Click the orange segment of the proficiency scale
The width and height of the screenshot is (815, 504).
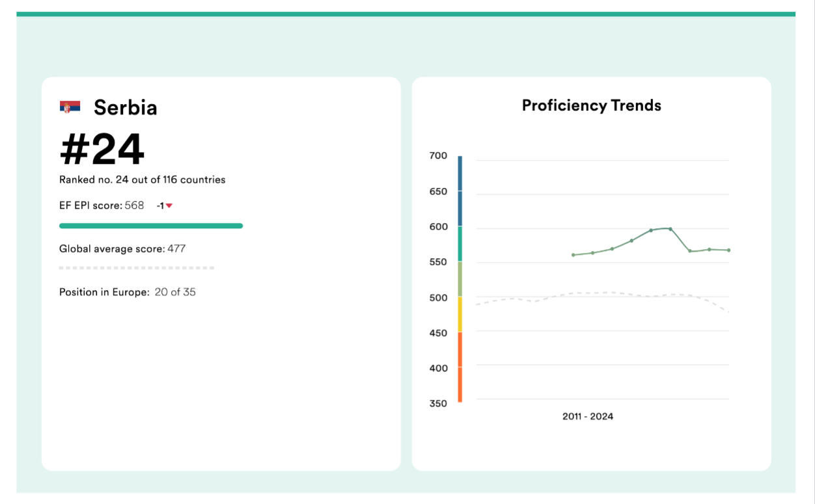pos(460,367)
